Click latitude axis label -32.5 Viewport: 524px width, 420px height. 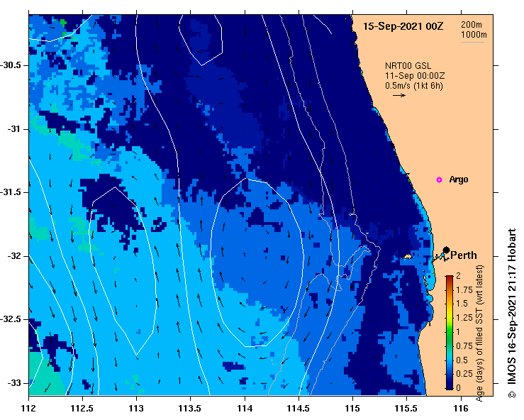pyautogui.click(x=11, y=319)
